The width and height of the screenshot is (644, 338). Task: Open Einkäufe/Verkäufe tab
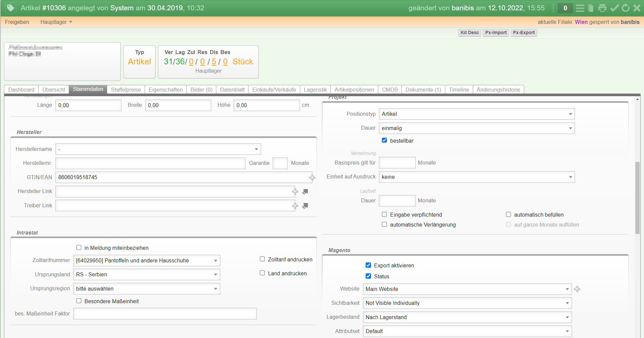tap(274, 90)
